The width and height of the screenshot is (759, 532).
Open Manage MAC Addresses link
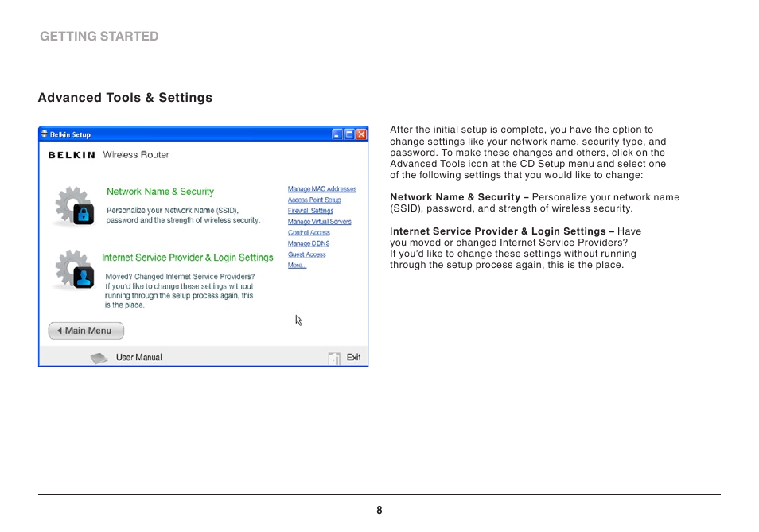(322, 189)
